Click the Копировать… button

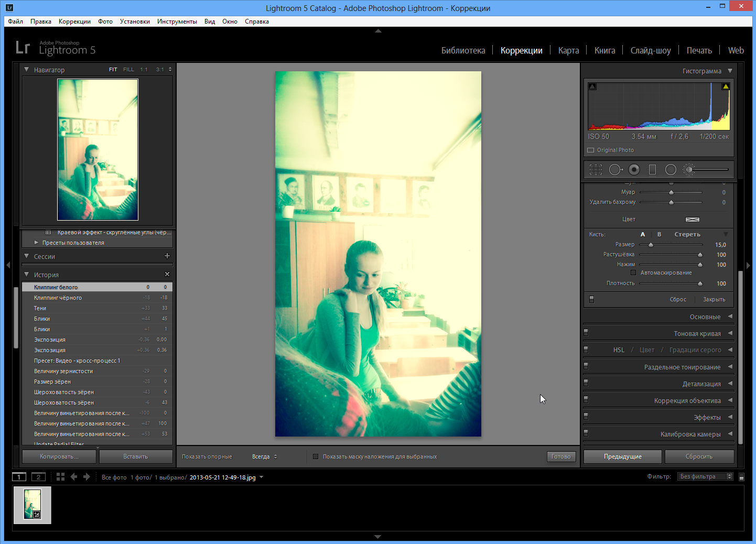point(59,456)
